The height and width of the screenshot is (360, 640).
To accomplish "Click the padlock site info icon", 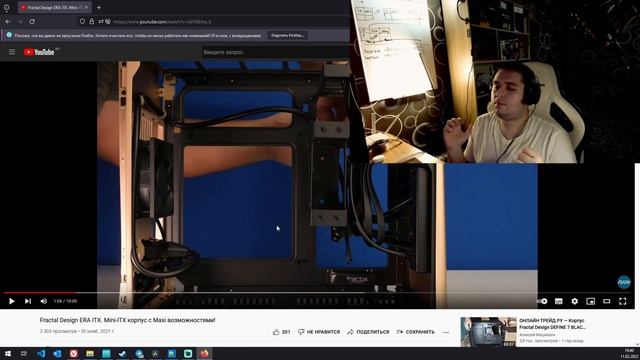I will pyautogui.click(x=92, y=22).
